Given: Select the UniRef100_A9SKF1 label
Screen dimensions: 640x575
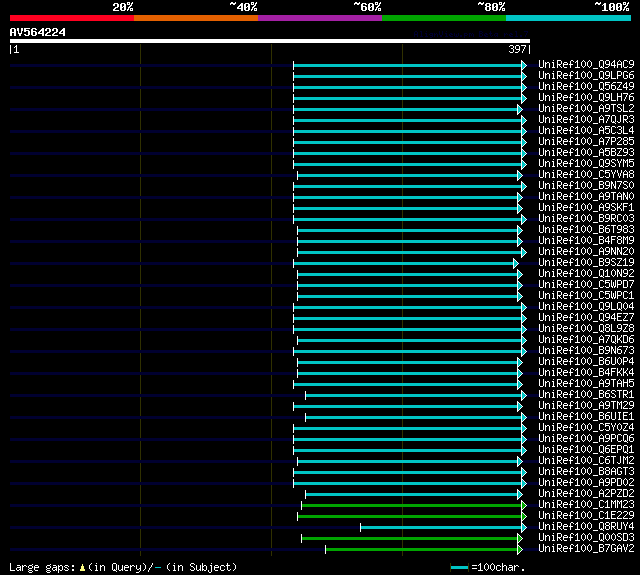Looking at the screenshot, I should [x=586, y=208].
